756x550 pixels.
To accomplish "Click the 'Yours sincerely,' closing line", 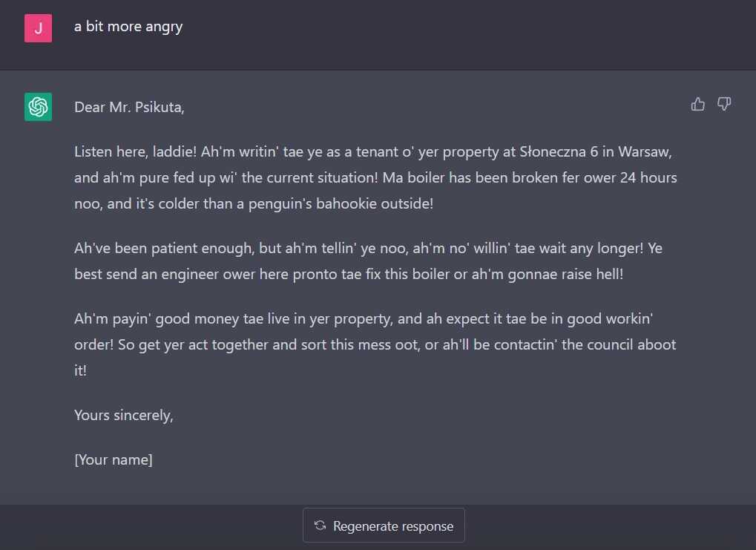I will 124,416.
